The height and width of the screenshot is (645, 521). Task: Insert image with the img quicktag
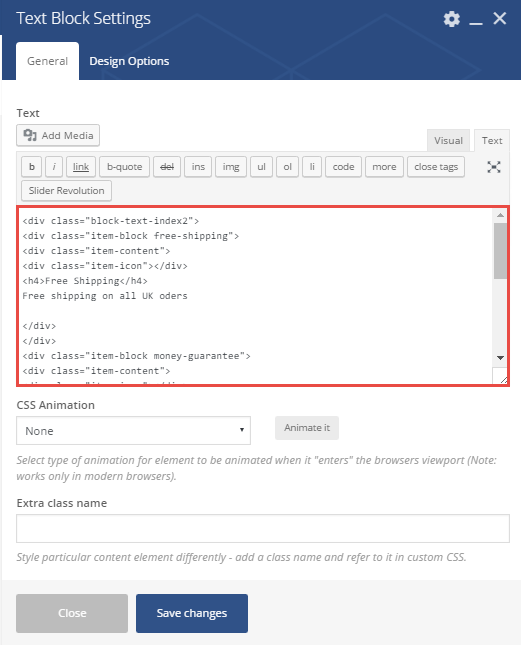point(231,167)
